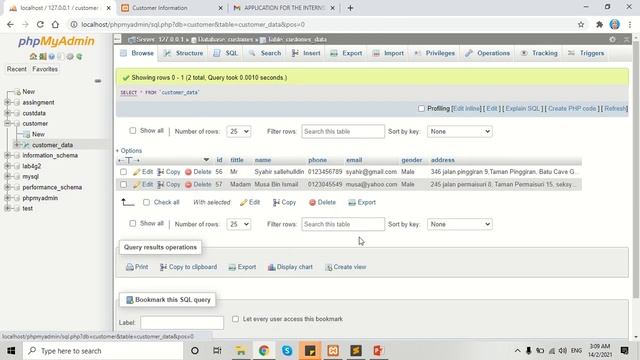Image resolution: width=640 pixels, height=360 pixels.
Task: Click the upper Search this table field
Action: point(343,131)
